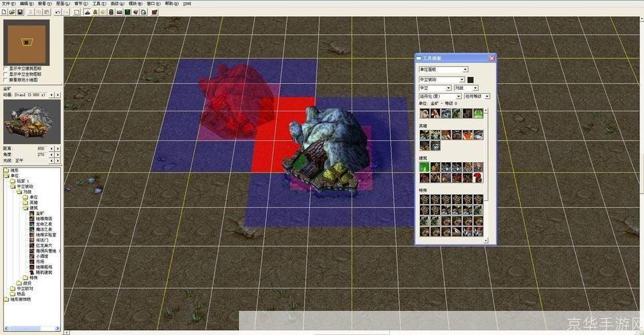
Task: Toggle the show neutral creeps checkbox
Action: pos(5,74)
